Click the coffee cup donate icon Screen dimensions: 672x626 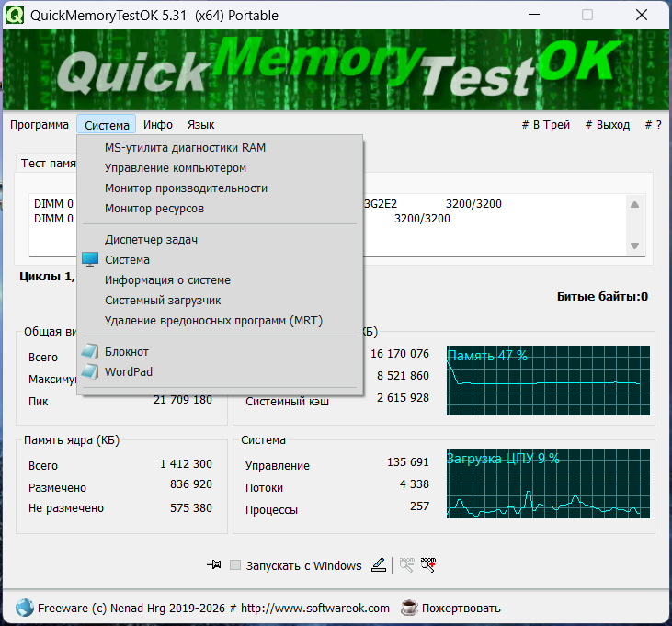point(408,608)
